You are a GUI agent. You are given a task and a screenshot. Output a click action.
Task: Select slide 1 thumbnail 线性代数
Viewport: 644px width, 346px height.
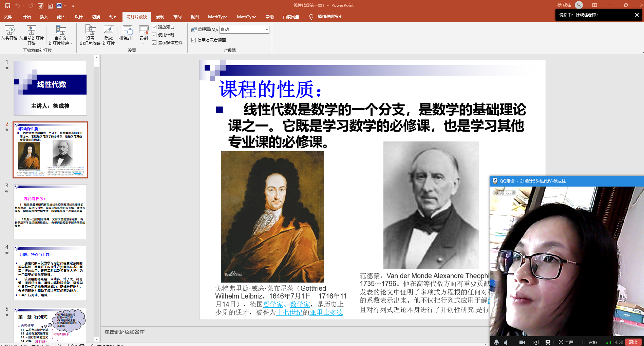tap(50, 88)
